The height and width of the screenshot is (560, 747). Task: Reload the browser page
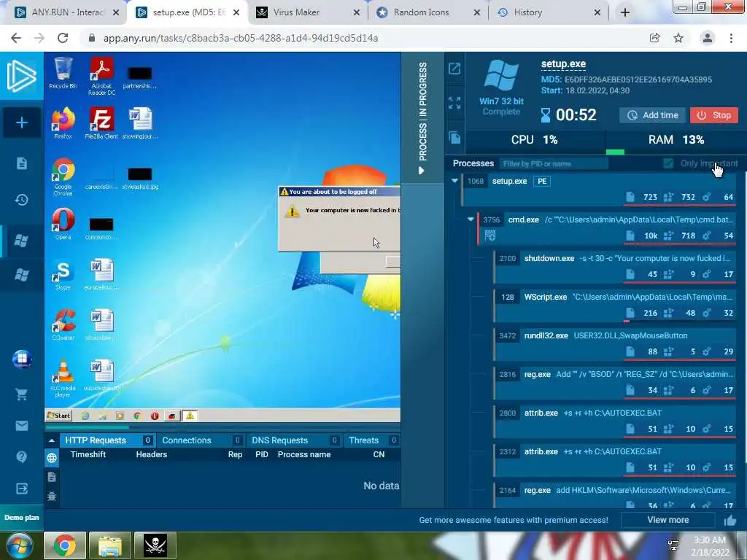[63, 38]
